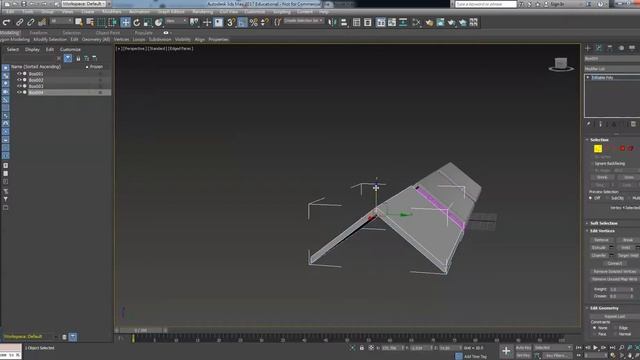640x360 pixels.
Task: Click the Align tool icon
Action: tap(344, 22)
